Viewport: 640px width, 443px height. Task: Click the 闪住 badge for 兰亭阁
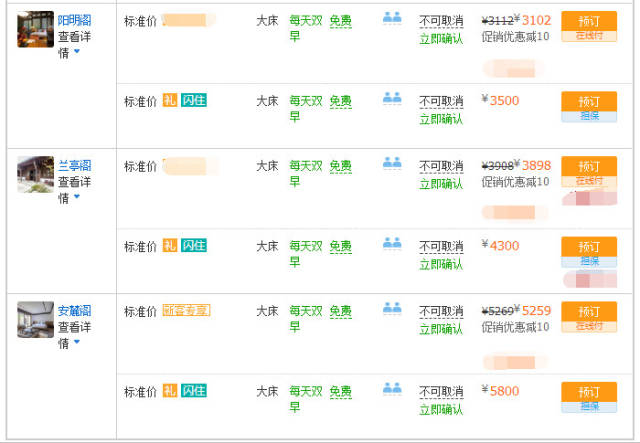[x=194, y=246]
